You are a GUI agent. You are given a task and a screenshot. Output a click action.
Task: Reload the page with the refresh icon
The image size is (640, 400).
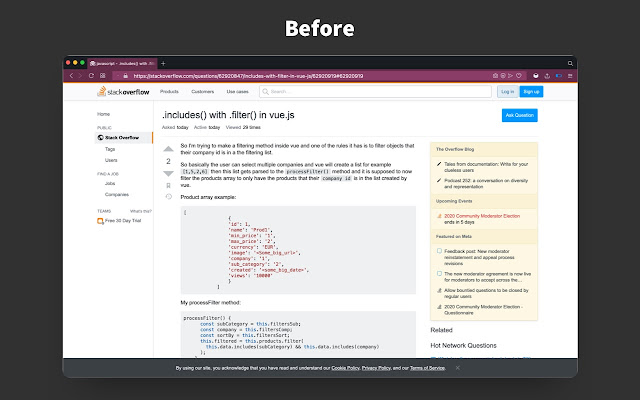pos(91,76)
